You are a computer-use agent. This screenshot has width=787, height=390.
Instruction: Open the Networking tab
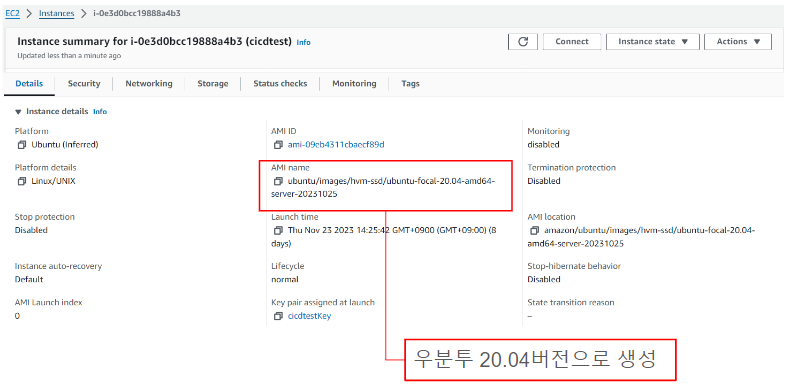click(149, 84)
